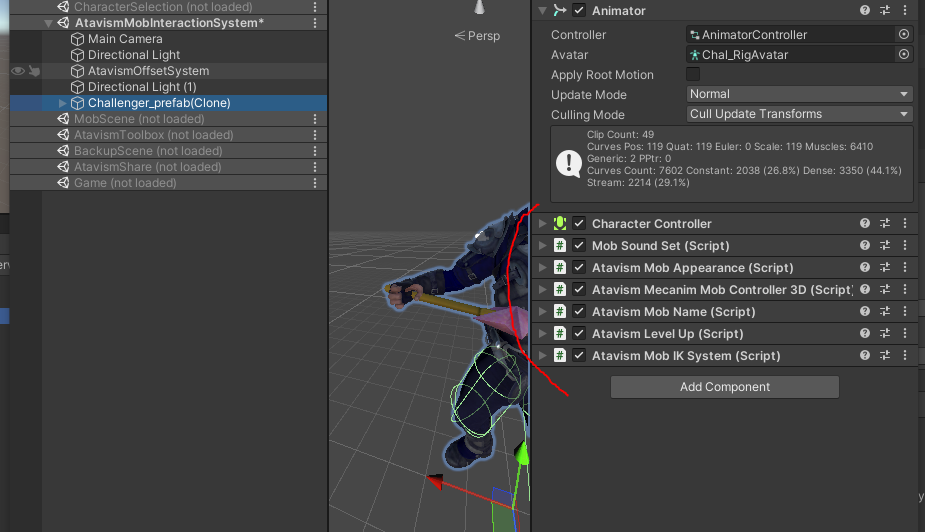
Task: Open the AtavismMobInteractionSystem scene options menu
Action: [316, 23]
